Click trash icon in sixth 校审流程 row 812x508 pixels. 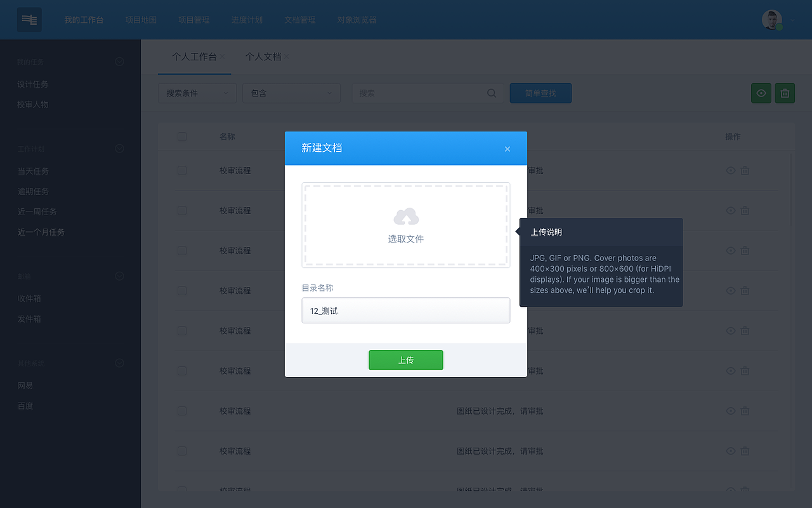tap(745, 370)
